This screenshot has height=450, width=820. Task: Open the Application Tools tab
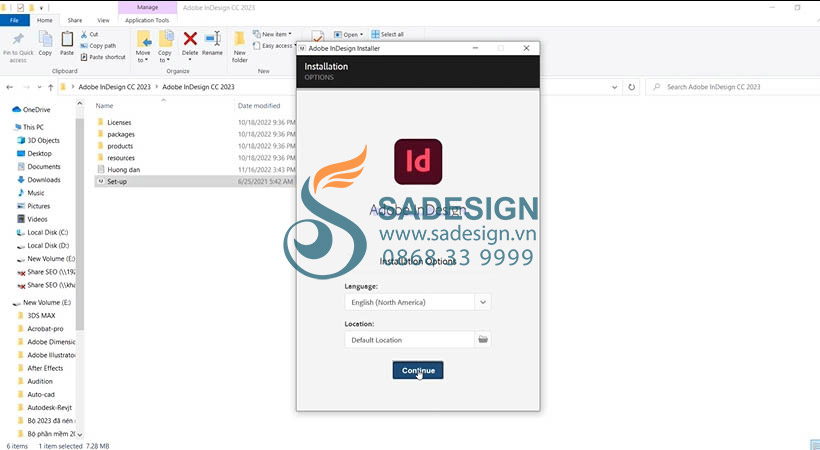tap(147, 20)
